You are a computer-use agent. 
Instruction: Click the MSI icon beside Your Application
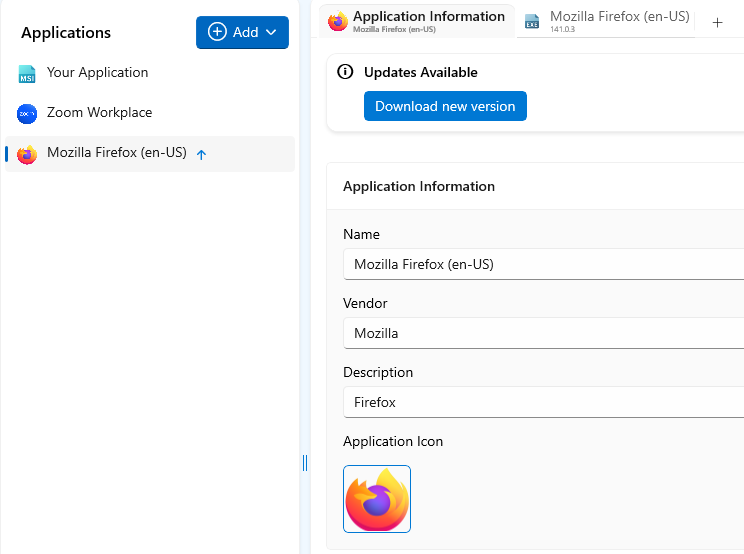point(27,74)
